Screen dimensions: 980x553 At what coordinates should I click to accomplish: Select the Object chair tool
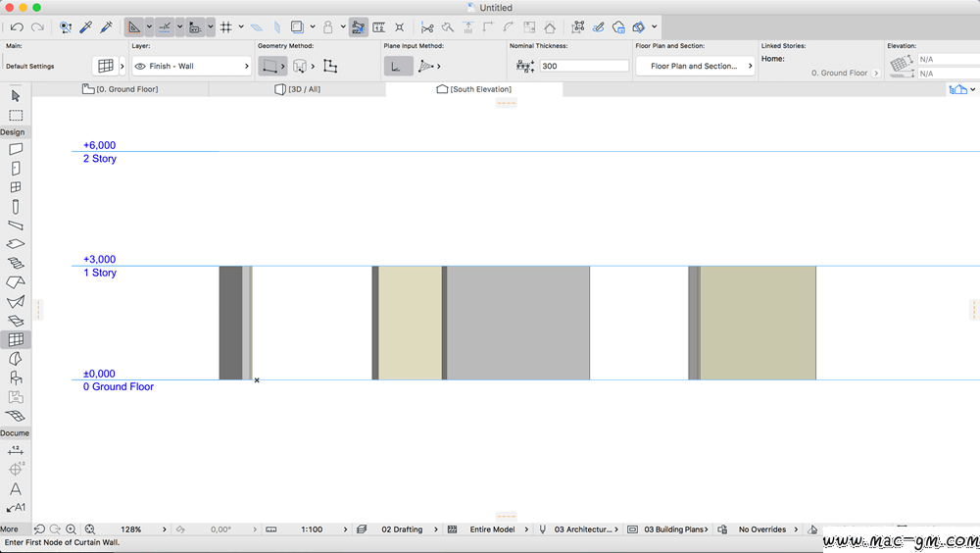(x=16, y=377)
